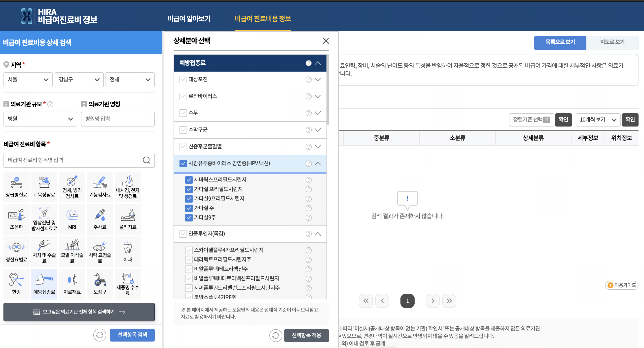Viewport: 644px width, 348px height.
Task: Choose the 상급병실료 category icon
Action: pyautogui.click(x=16, y=186)
